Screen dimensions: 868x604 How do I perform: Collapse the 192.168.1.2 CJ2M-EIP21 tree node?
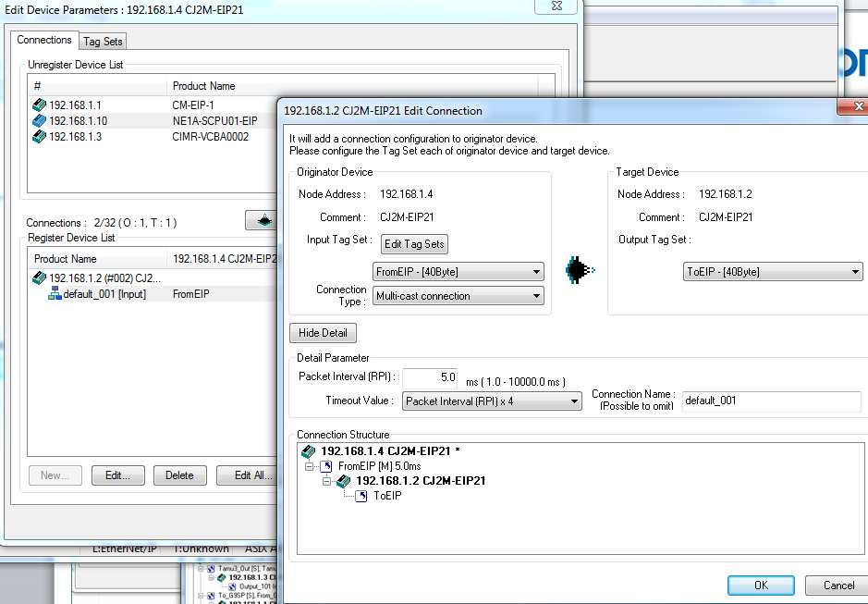[x=326, y=481]
